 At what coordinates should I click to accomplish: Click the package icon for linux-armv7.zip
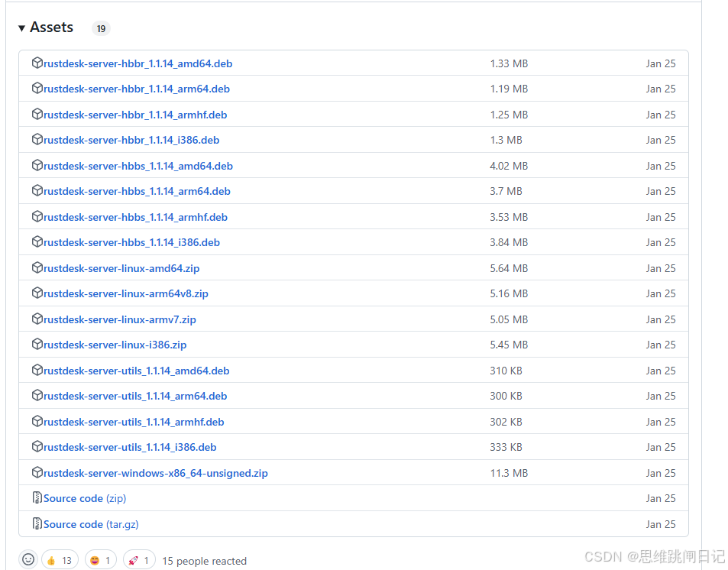pos(37,319)
